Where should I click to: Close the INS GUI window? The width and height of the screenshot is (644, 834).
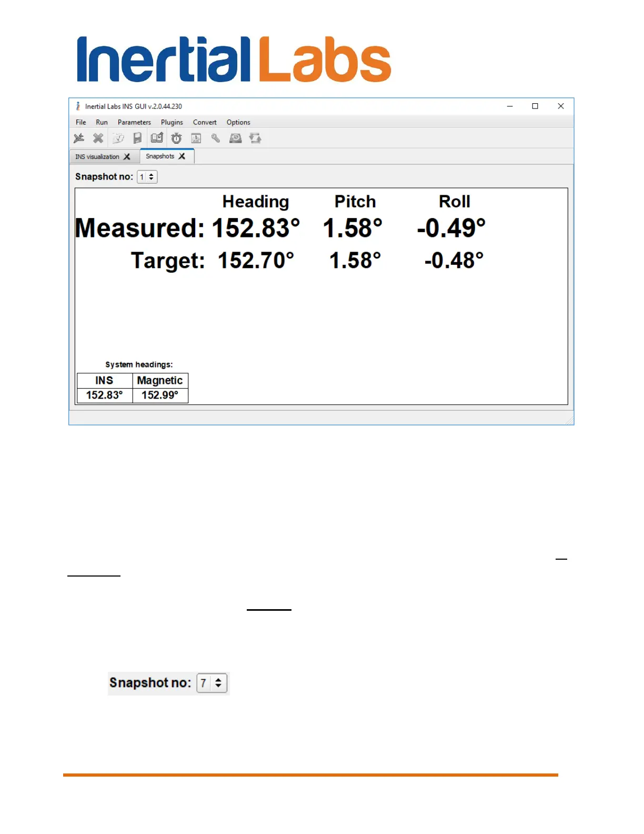[561, 106]
